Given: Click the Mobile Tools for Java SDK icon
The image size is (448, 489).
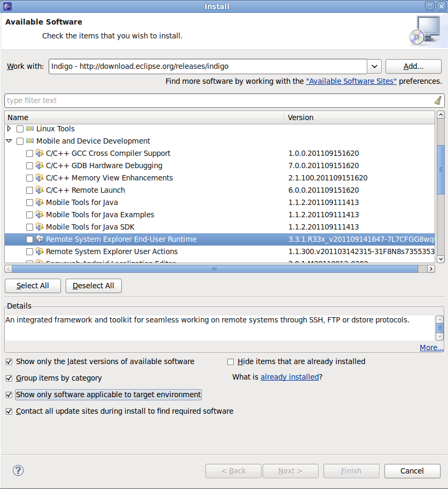Looking at the screenshot, I should coord(40,227).
